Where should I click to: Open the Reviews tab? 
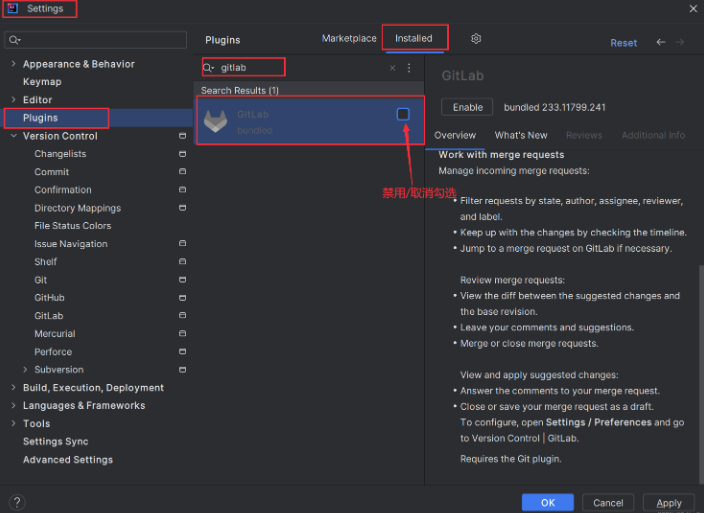coord(584,135)
